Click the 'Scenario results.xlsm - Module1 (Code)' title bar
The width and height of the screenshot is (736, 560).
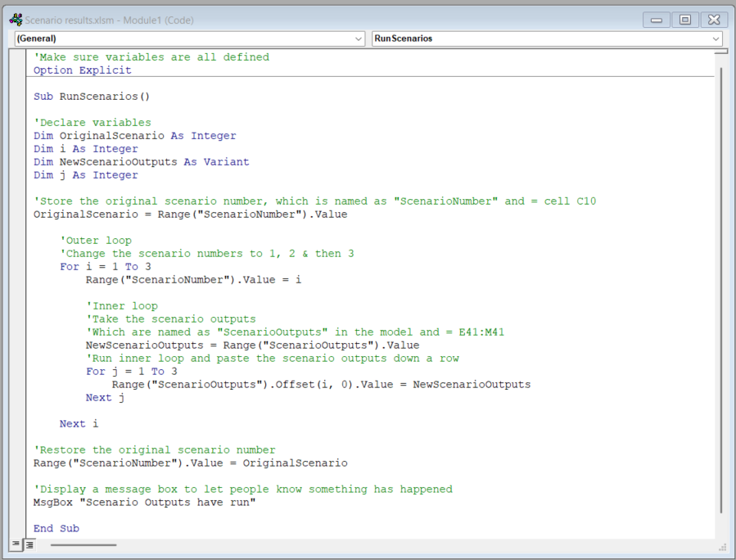pos(327,20)
